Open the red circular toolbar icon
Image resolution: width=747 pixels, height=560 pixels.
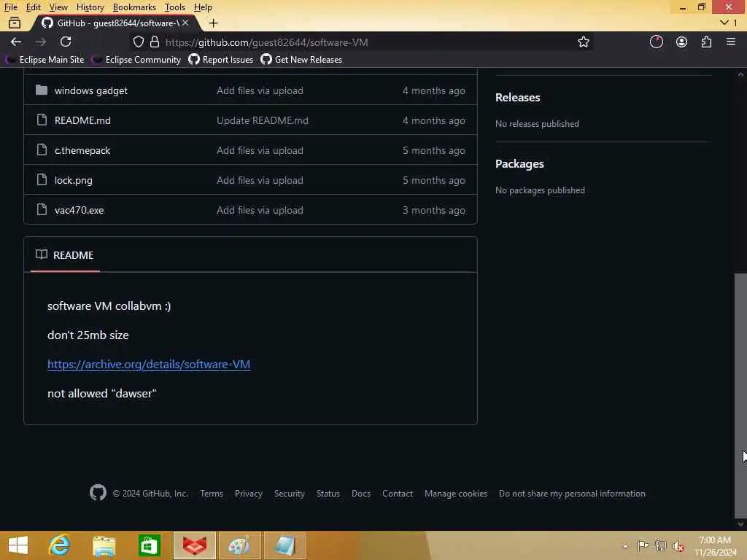(656, 42)
